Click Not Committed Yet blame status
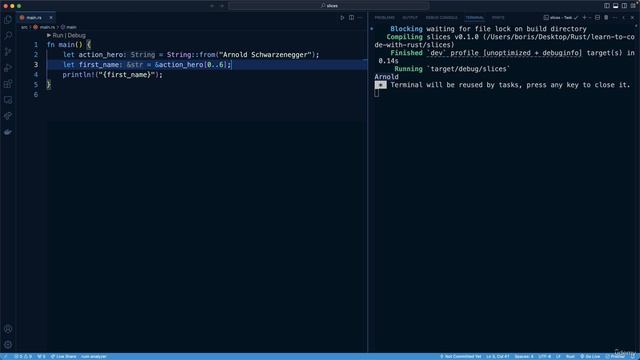 click(461, 357)
